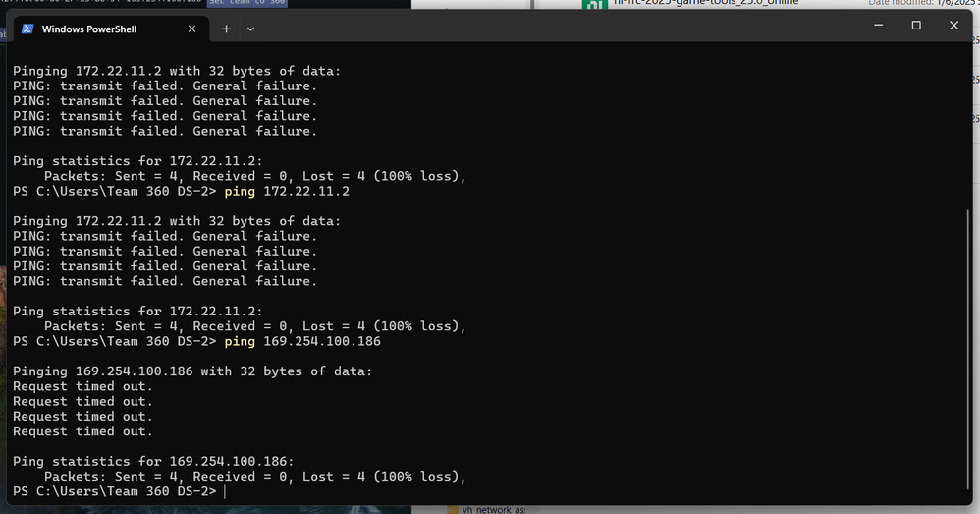Click the 'ping 169.254.100.186' command text
Image resolution: width=980 pixels, height=514 pixels.
[x=302, y=341]
